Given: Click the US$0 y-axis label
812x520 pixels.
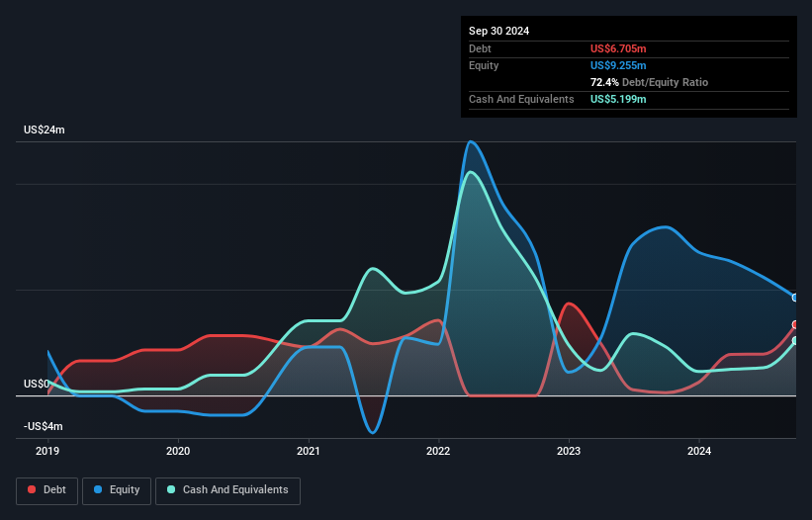Looking at the screenshot, I should click(37, 384).
